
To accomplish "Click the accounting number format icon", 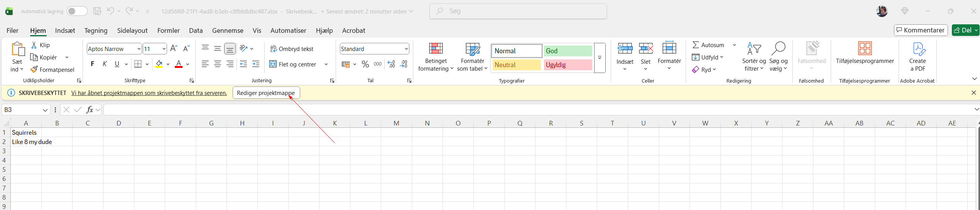I will (346, 64).
